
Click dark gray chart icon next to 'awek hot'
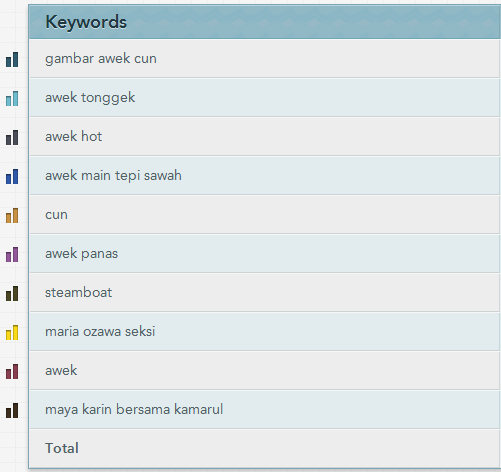point(12,138)
